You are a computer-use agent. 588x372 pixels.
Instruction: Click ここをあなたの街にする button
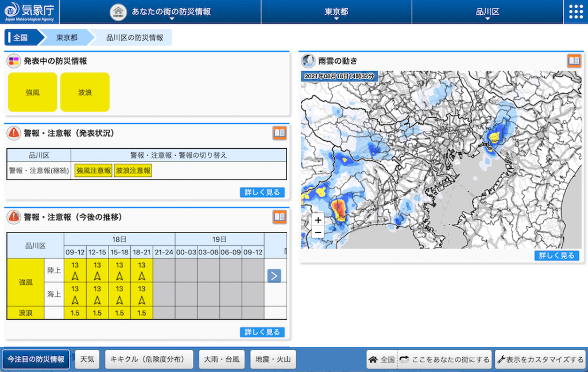(445, 360)
